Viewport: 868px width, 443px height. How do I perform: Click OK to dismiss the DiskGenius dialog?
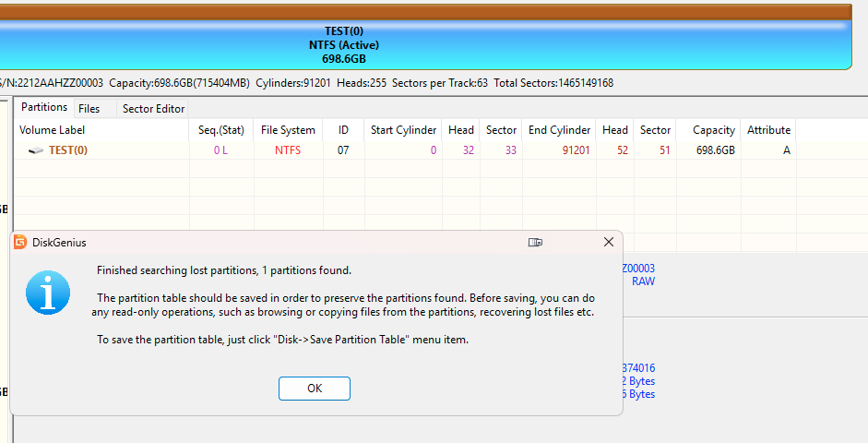coord(315,389)
